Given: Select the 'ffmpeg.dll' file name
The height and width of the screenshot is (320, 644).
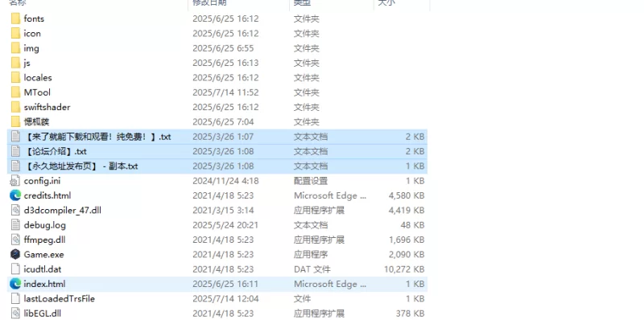Looking at the screenshot, I should tap(45, 240).
